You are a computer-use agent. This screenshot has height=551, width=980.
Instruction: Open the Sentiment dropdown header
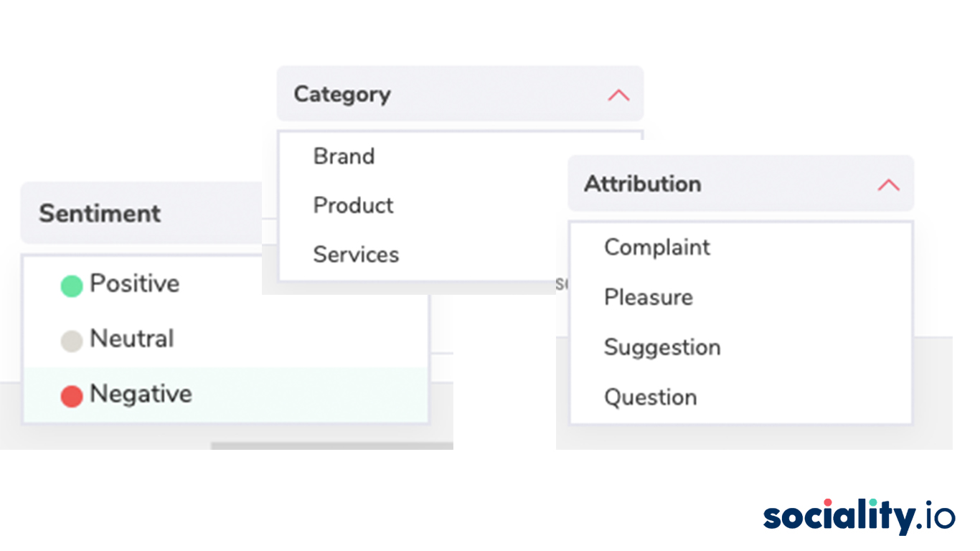click(100, 214)
